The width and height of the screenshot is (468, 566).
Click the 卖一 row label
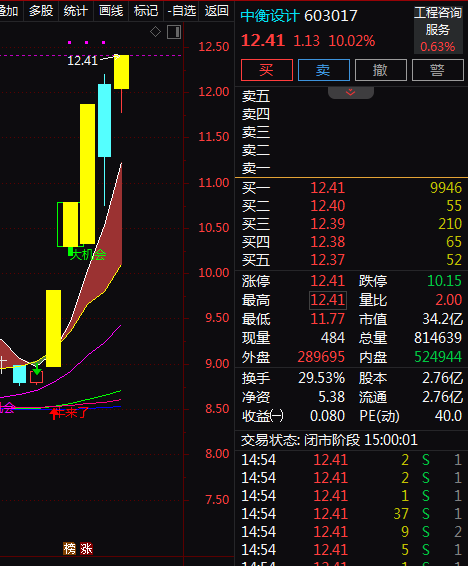pyautogui.click(x=256, y=169)
